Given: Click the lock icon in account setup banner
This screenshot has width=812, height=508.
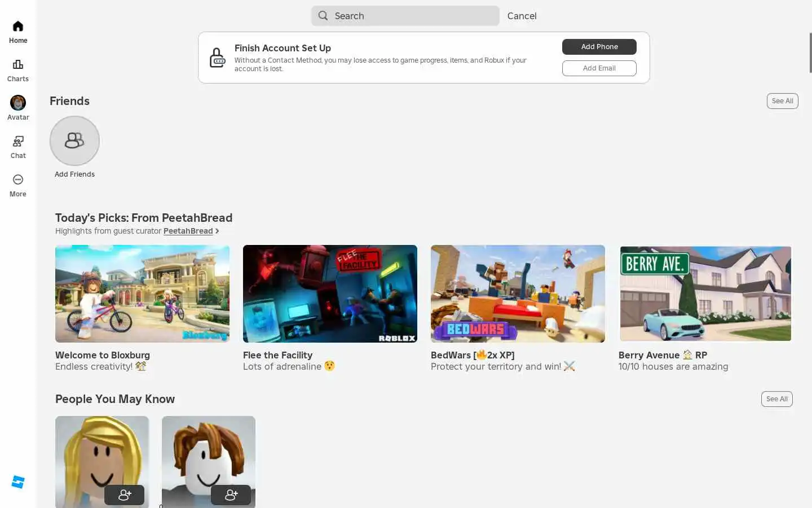Looking at the screenshot, I should coord(217,58).
